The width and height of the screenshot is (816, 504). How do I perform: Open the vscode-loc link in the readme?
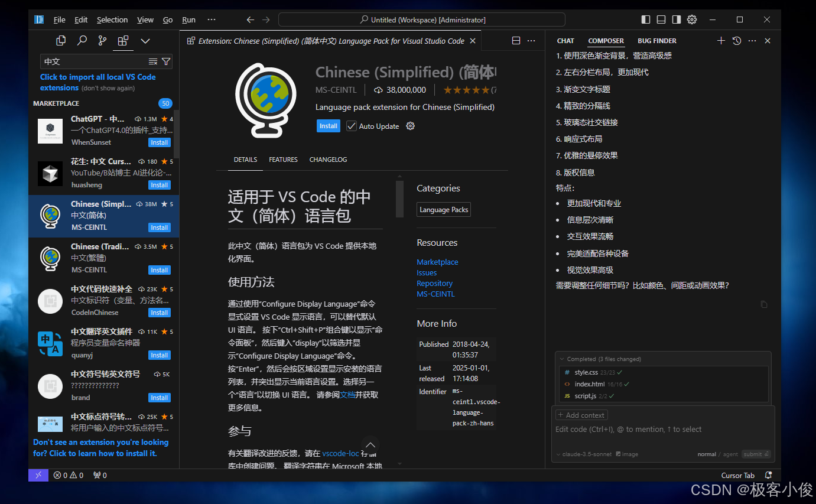point(340,453)
